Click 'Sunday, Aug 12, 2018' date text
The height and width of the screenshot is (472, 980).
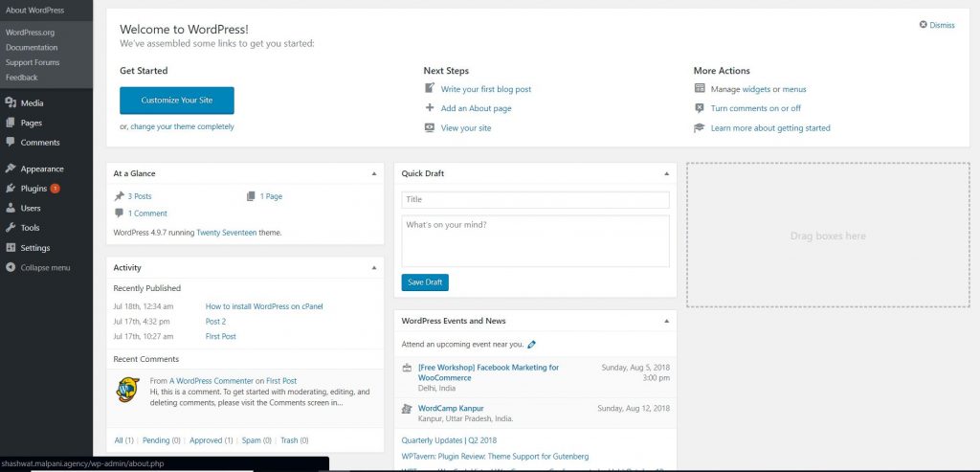[x=634, y=408]
